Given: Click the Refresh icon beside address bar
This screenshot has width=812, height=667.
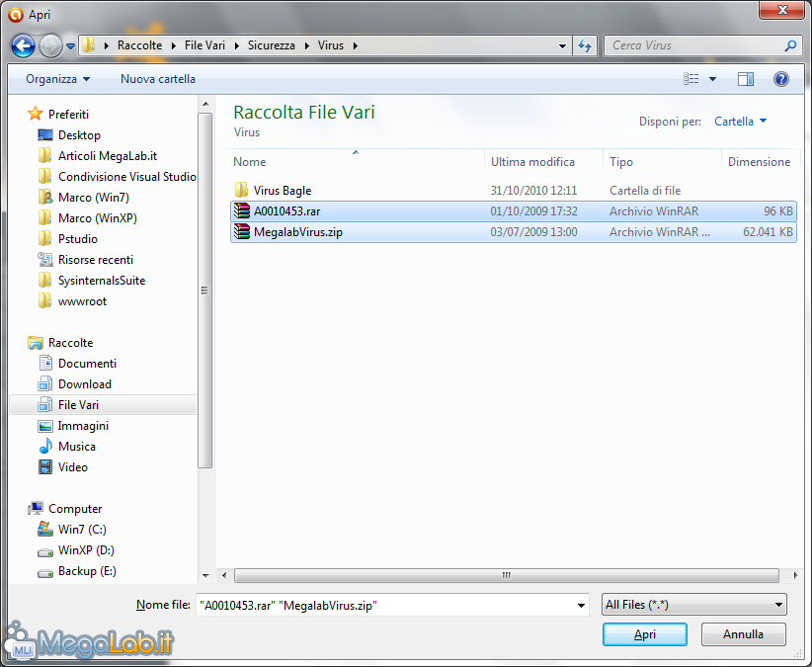Looking at the screenshot, I should click(585, 45).
